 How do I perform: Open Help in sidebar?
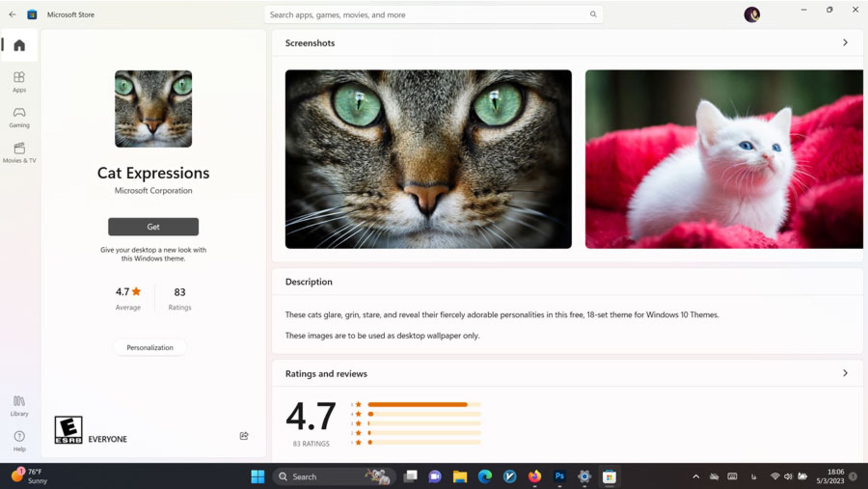click(19, 441)
